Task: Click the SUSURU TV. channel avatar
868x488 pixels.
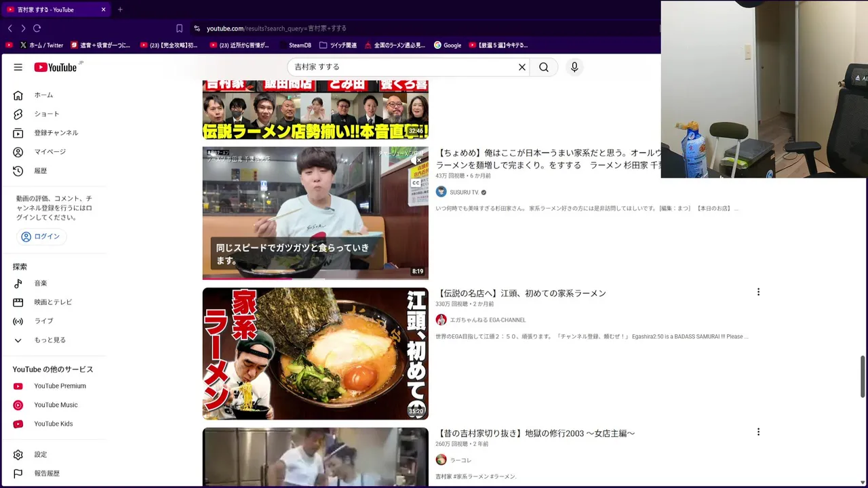Action: 441,192
